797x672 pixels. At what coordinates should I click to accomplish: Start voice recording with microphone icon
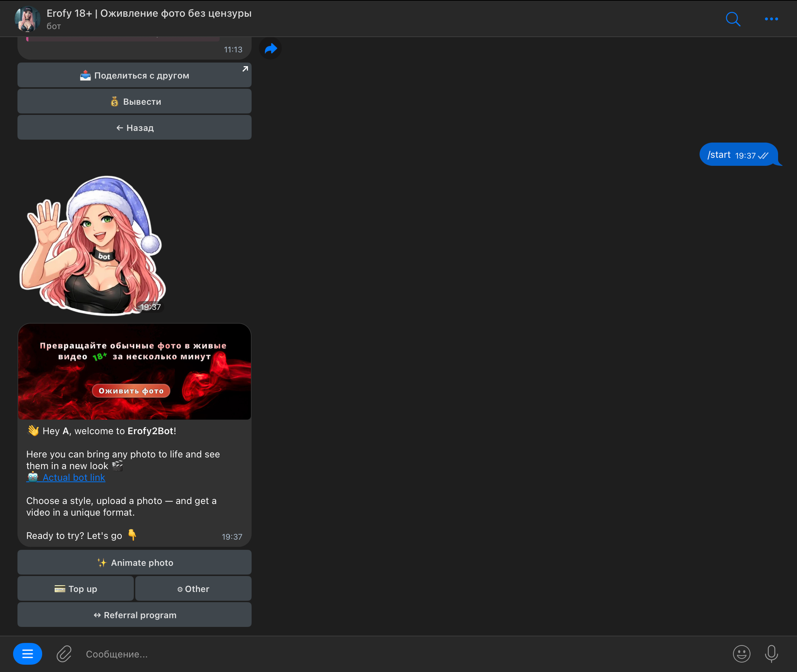pyautogui.click(x=771, y=654)
